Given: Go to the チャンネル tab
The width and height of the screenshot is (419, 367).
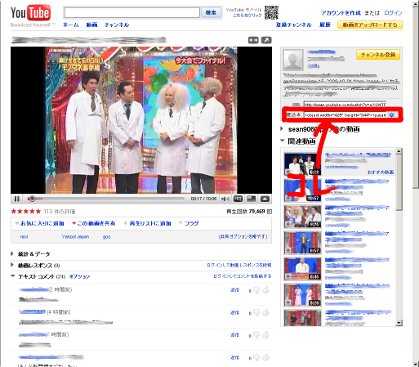Looking at the screenshot, I should click(x=117, y=25).
